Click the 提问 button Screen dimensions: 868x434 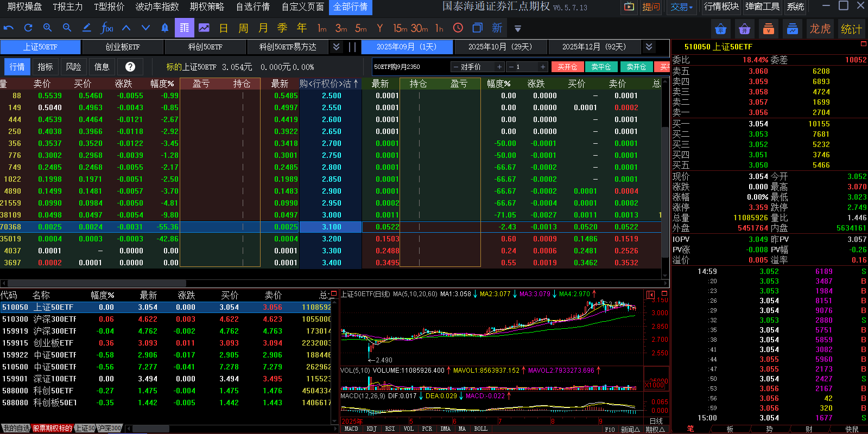coord(650,7)
